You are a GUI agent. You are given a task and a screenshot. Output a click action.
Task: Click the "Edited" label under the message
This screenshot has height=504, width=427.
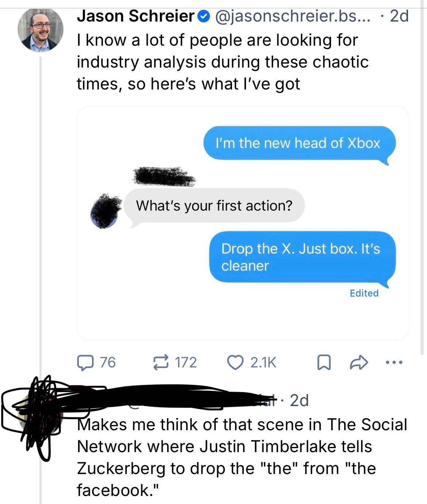[364, 293]
